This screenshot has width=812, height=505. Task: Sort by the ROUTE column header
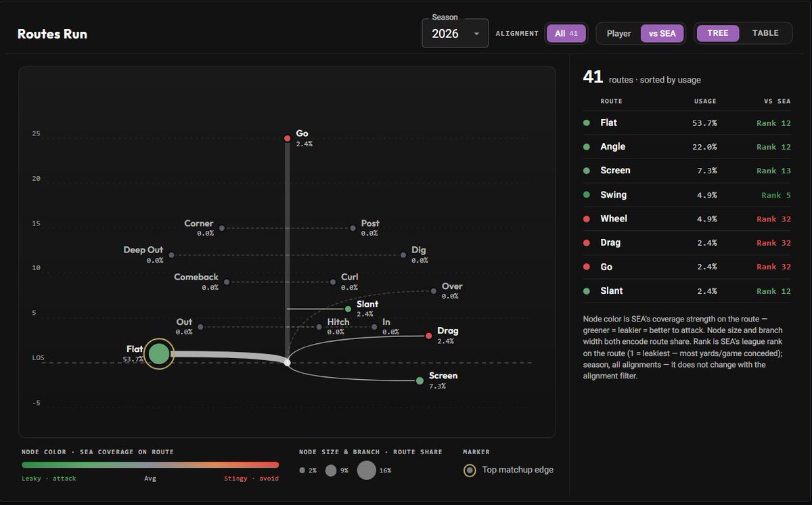coord(611,101)
